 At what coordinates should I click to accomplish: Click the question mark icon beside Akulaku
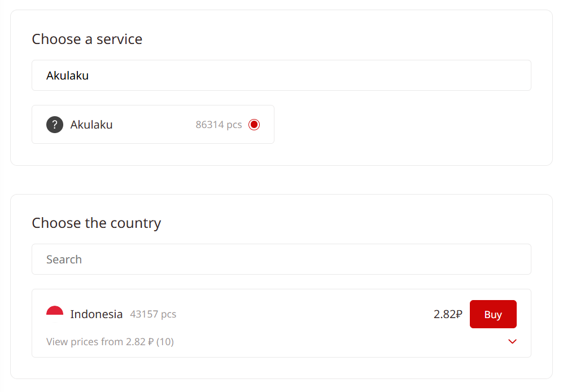55,125
